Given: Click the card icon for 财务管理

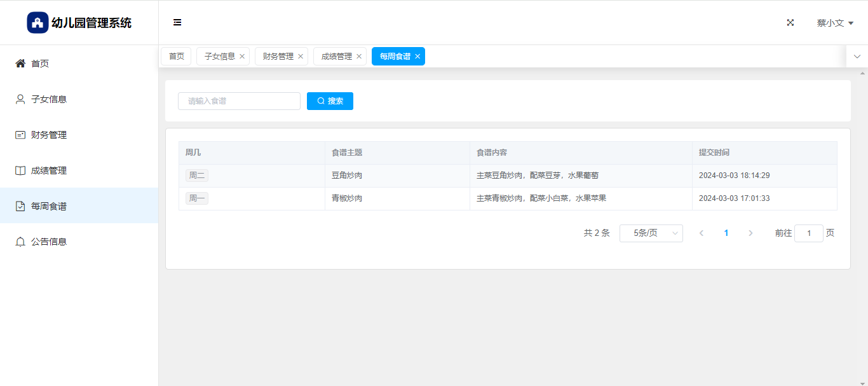Looking at the screenshot, I should tap(20, 135).
